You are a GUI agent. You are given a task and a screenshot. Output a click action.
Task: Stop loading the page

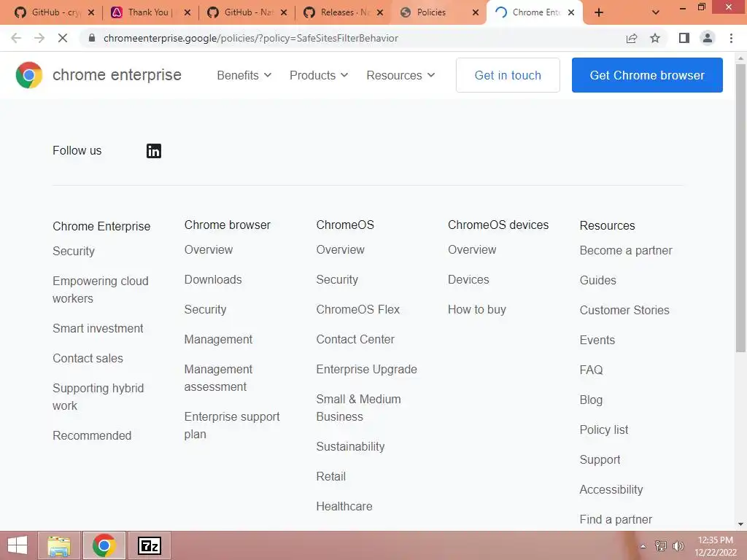click(x=63, y=38)
